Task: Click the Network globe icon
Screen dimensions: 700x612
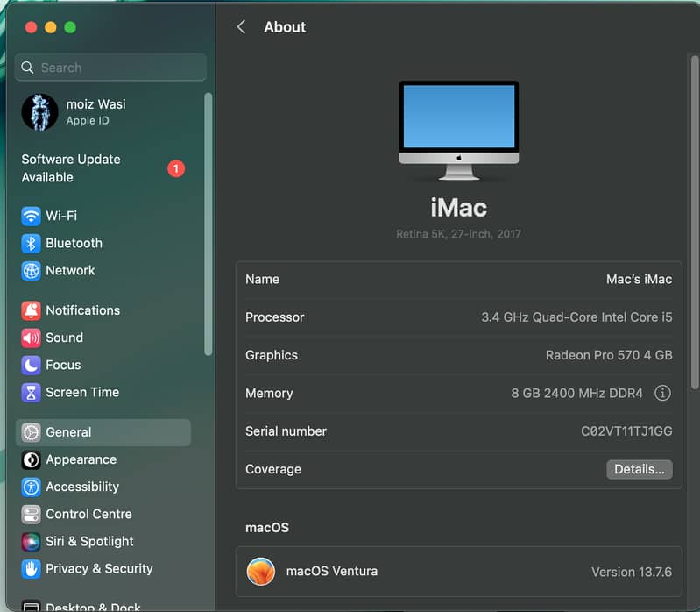Action: click(x=31, y=271)
